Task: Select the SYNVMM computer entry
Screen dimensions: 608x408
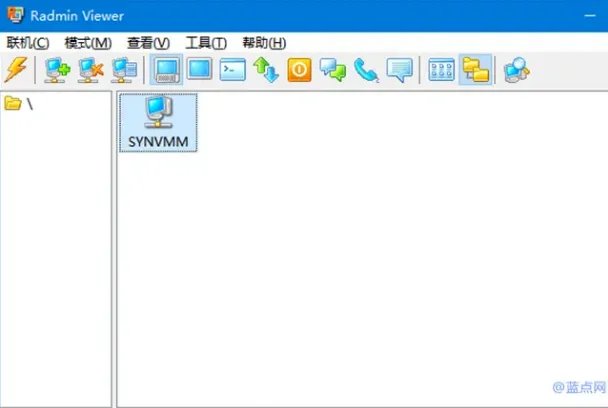Action: (x=158, y=122)
